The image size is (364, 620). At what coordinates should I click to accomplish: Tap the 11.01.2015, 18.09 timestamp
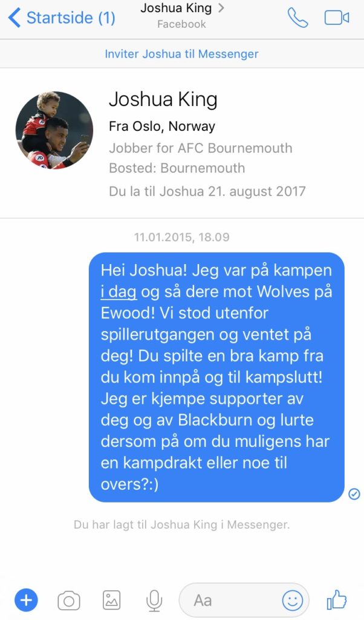(x=181, y=237)
